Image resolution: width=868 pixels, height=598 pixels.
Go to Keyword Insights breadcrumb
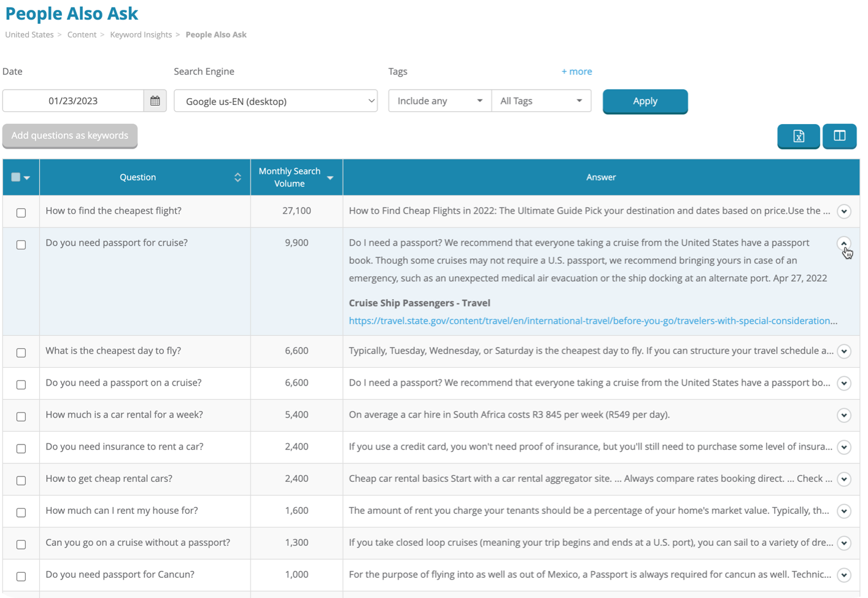pos(141,35)
